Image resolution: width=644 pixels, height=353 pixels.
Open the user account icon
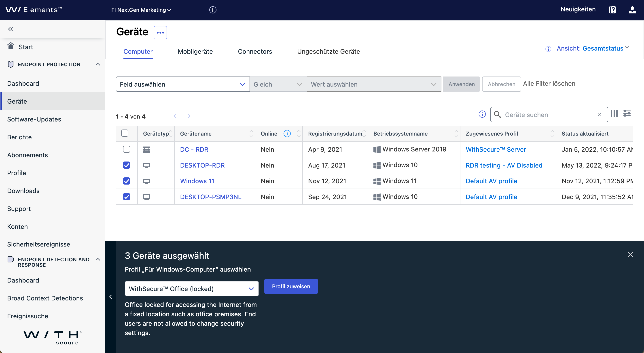(632, 10)
